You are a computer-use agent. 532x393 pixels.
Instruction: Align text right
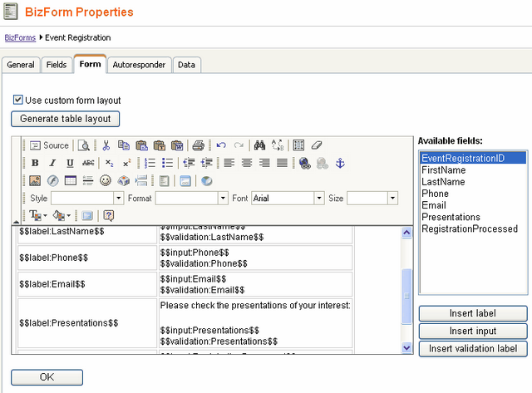[x=264, y=163]
